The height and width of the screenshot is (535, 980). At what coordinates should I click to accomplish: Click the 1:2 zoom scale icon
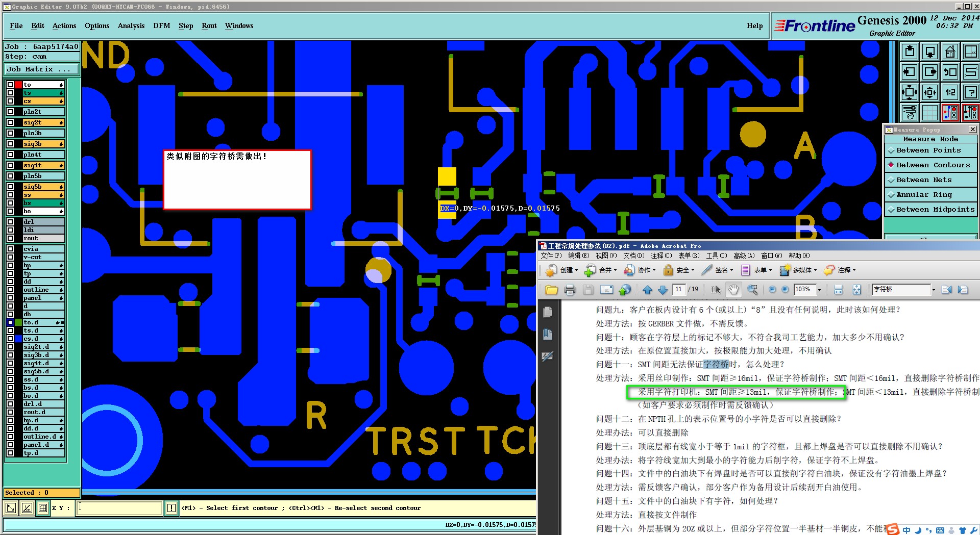tap(950, 92)
